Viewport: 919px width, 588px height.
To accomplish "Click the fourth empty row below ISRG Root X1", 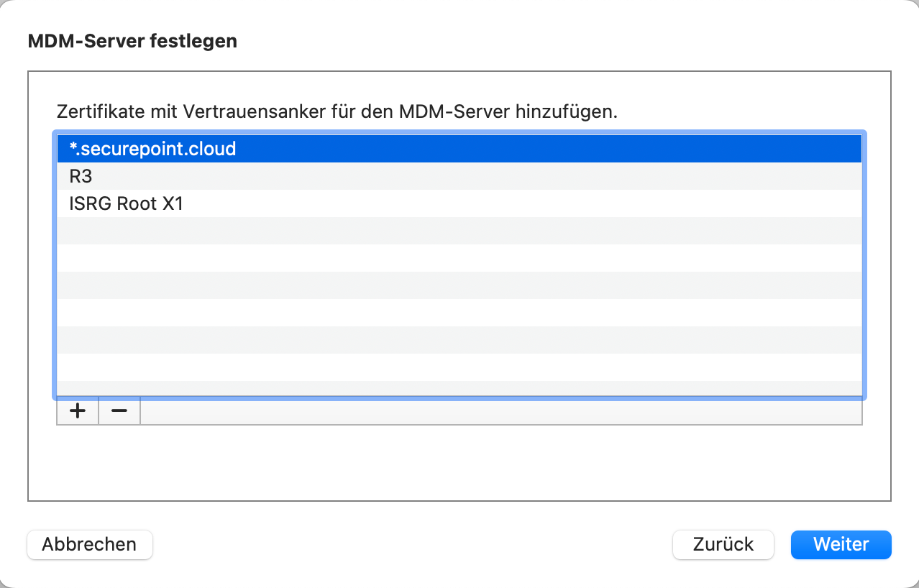I will [460, 313].
